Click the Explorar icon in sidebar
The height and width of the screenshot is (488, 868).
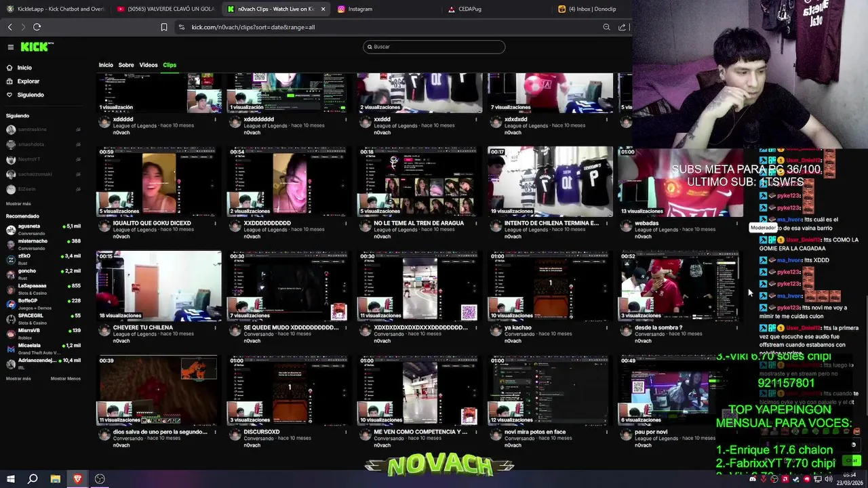point(9,81)
